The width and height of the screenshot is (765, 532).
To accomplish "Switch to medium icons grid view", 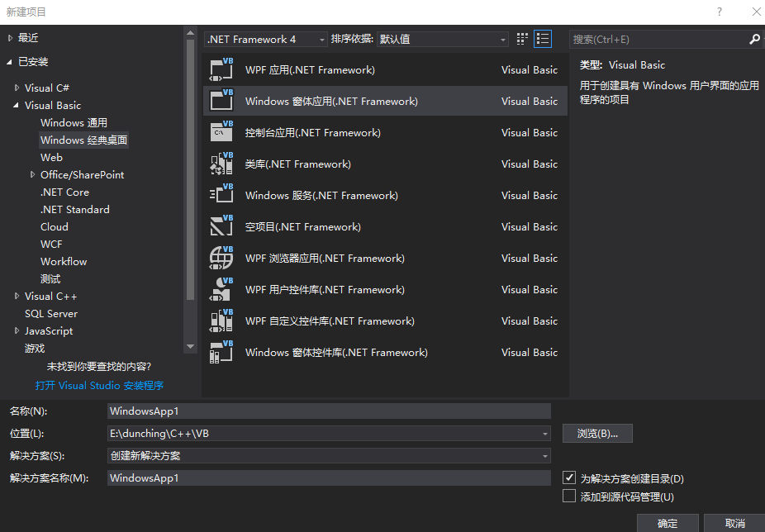I will (x=522, y=39).
